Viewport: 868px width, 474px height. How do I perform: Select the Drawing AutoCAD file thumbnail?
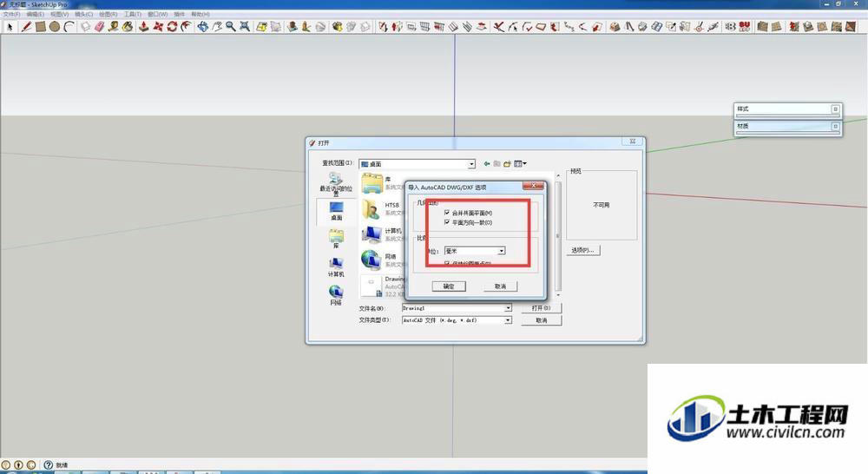pyautogui.click(x=371, y=286)
